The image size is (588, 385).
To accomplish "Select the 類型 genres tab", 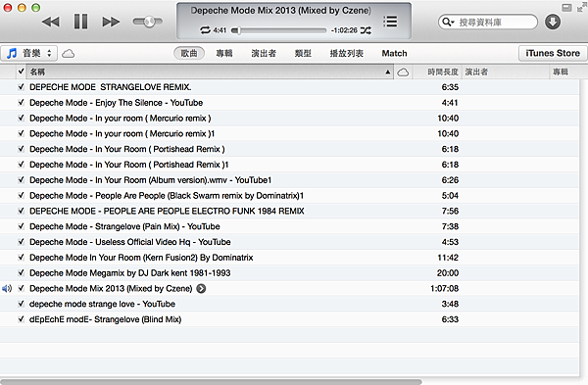I will 303,53.
